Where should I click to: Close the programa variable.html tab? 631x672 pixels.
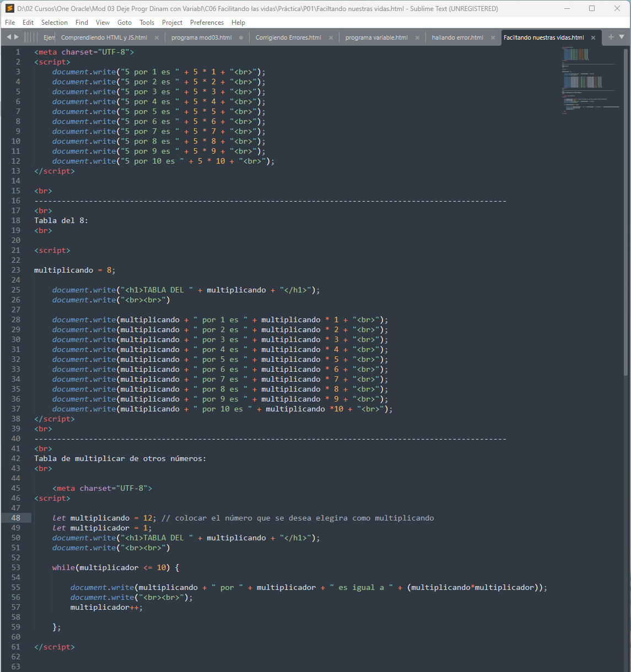coord(417,38)
